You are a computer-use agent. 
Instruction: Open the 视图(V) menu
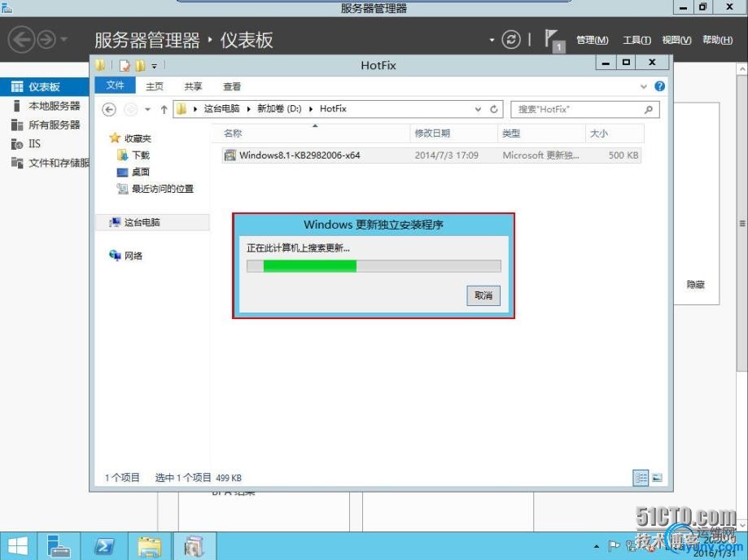coord(676,40)
